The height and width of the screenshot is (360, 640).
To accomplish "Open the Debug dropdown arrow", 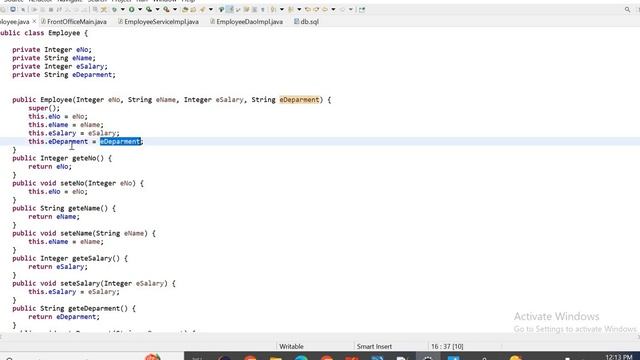I will coord(123,9).
